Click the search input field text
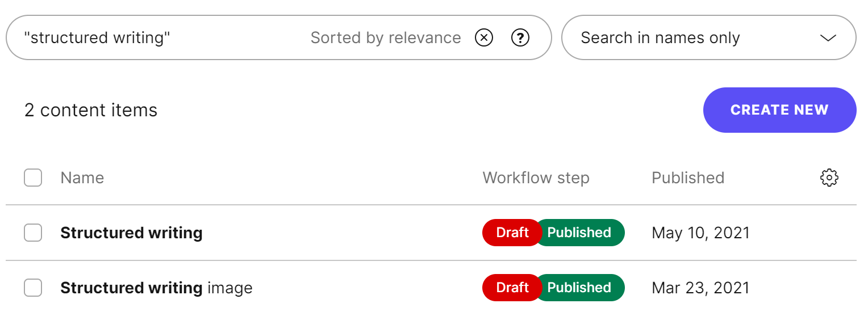The width and height of the screenshot is (868, 316). pyautogui.click(x=97, y=38)
